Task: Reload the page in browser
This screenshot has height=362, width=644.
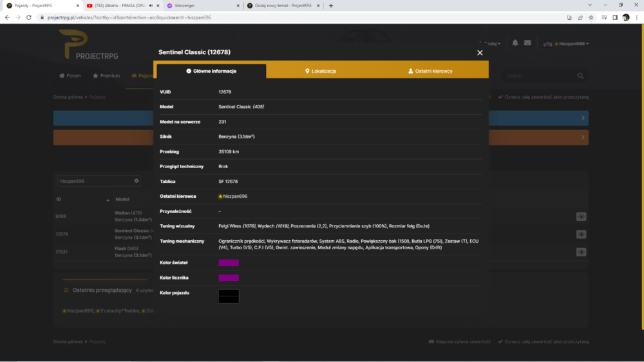Action: [29, 17]
